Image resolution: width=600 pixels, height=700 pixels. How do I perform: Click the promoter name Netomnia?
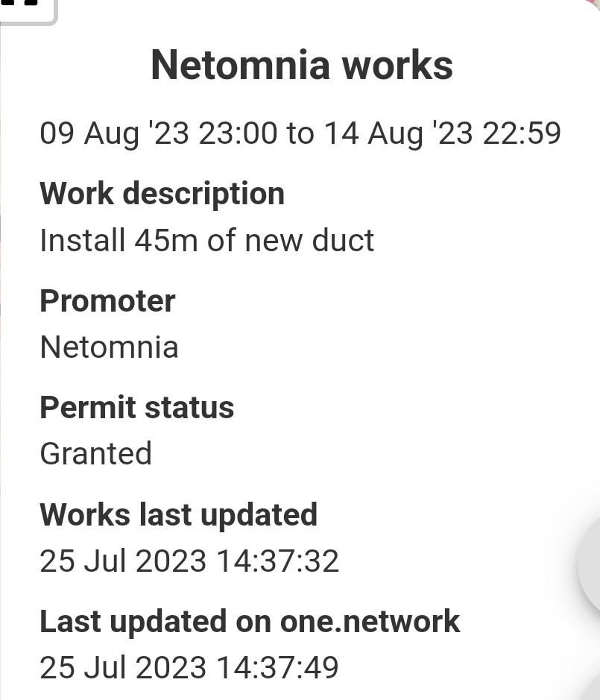[x=109, y=347]
